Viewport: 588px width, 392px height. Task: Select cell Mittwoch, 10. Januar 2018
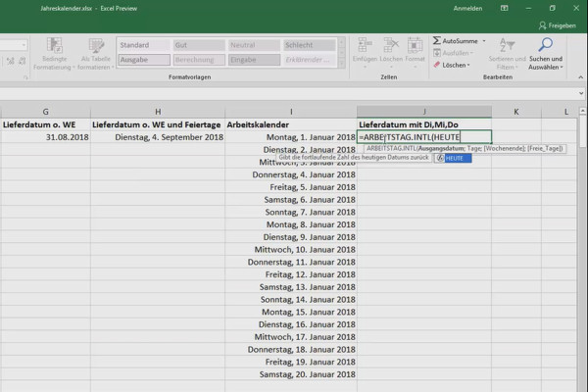click(291, 250)
